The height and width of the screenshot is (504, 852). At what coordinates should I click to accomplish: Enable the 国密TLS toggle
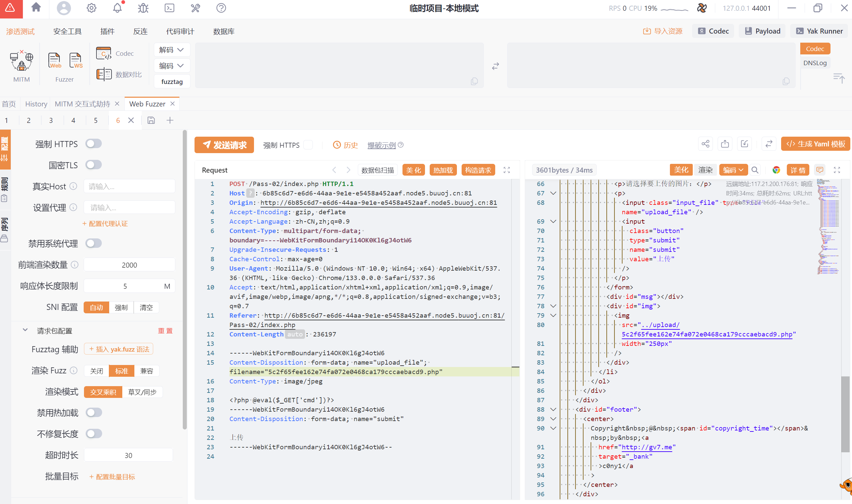[93, 165]
